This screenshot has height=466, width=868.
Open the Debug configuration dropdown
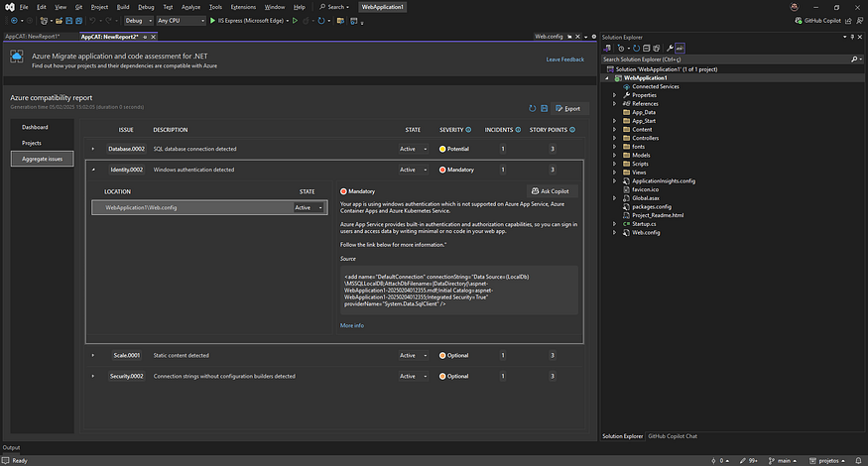click(x=139, y=19)
